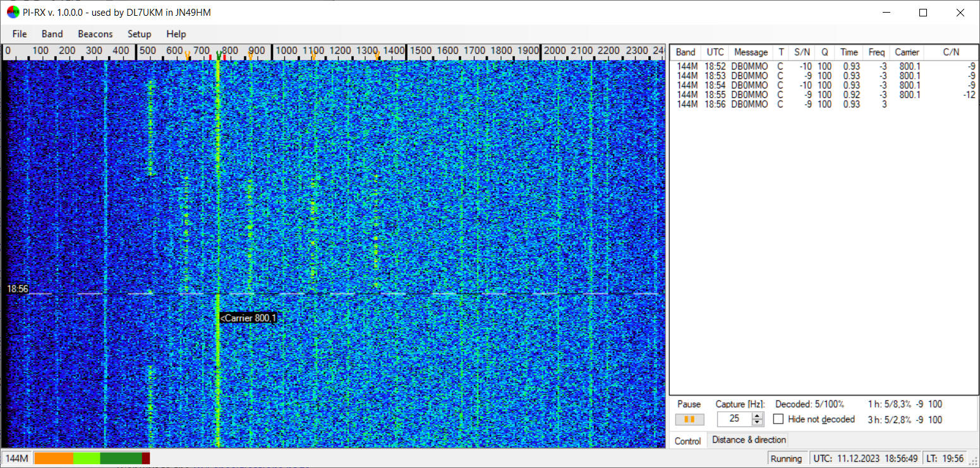
Task: Decrease Capture Hz with the down arrow
Action: pyautogui.click(x=758, y=423)
